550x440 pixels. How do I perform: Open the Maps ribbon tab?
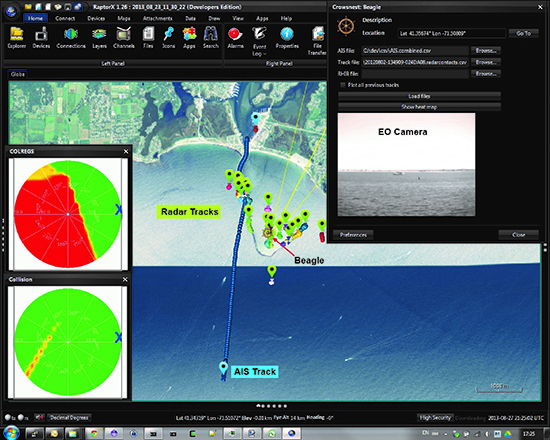pos(124,18)
